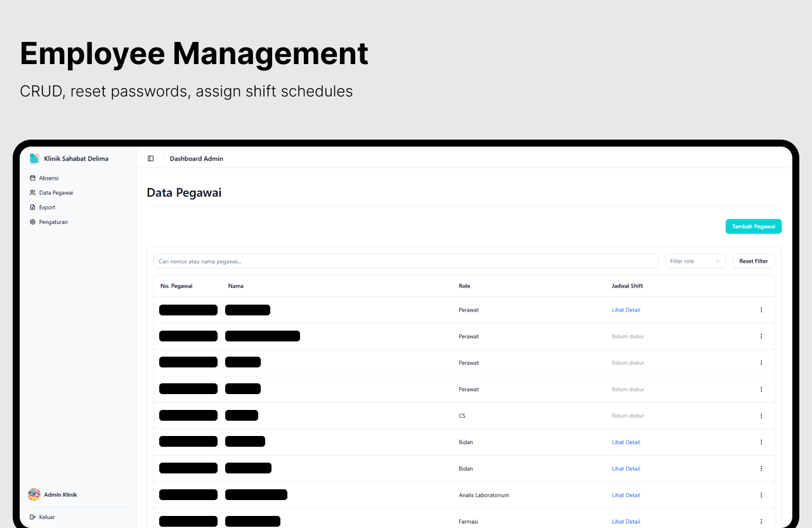
Task: Expand the actions menu on the first Bidan row
Action: tap(761, 442)
